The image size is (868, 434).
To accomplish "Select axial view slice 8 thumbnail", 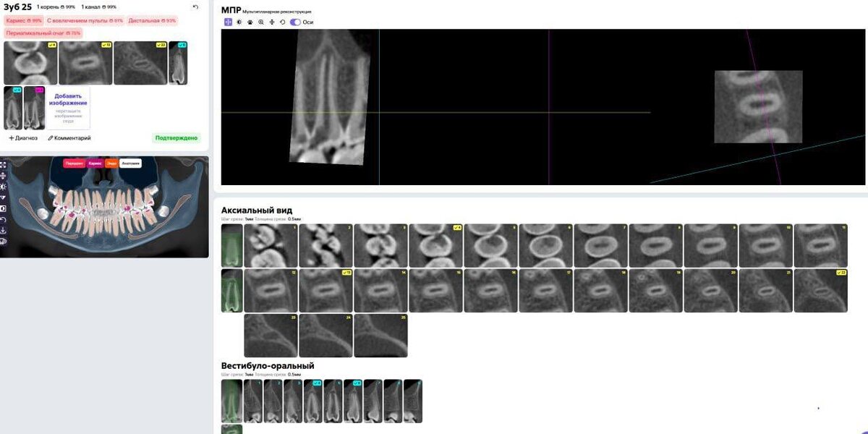I will click(x=656, y=246).
